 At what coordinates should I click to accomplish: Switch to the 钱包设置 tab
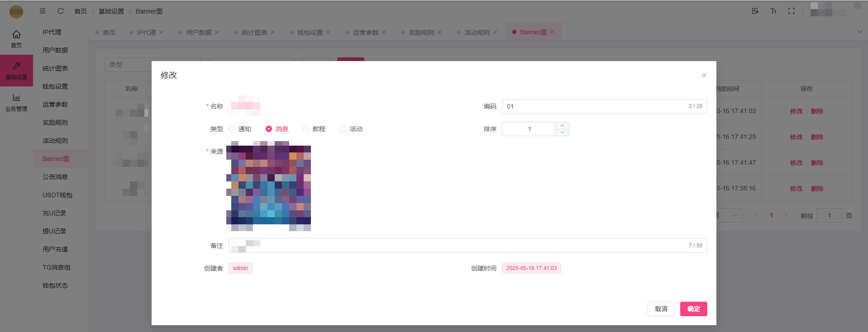pos(310,33)
